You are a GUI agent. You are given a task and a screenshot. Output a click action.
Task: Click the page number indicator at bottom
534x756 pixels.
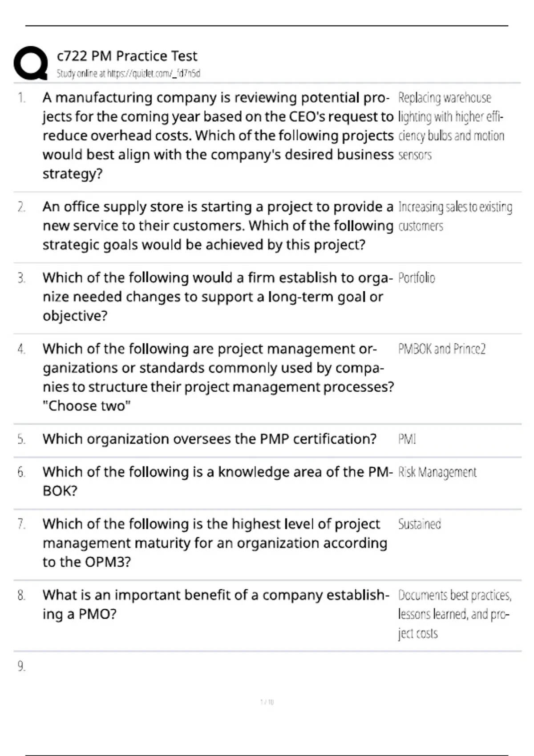click(267, 702)
